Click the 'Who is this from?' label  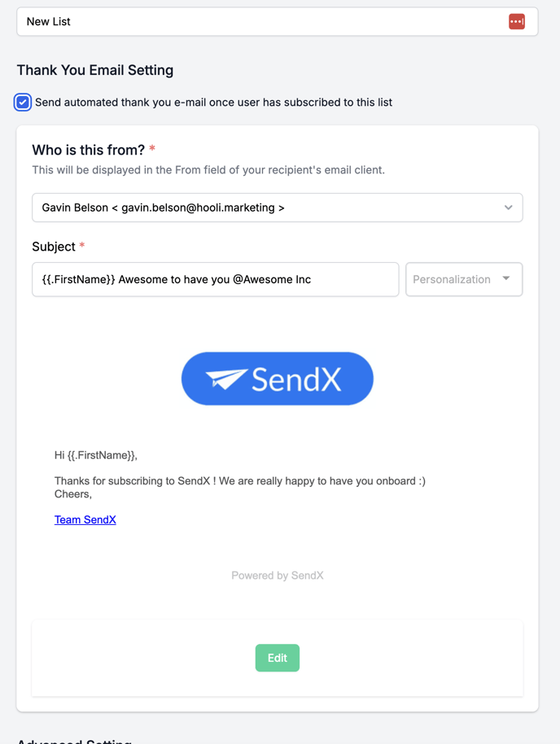[x=88, y=150]
